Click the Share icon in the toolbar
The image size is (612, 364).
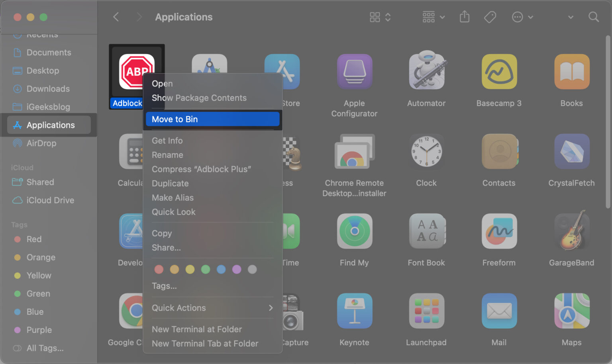(x=464, y=17)
